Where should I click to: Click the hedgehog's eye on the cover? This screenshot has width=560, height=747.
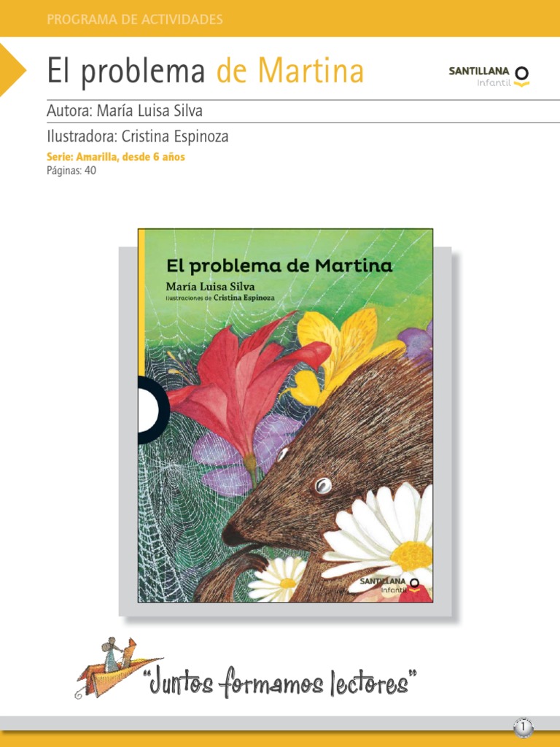click(323, 485)
